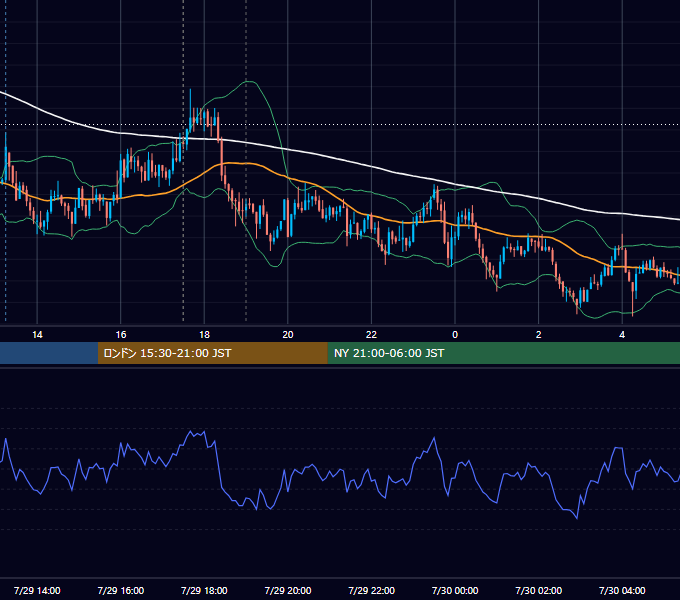Screen dimensions: 680x600
Task: Click the 7/29 18:00 time label
Action: coord(204,590)
